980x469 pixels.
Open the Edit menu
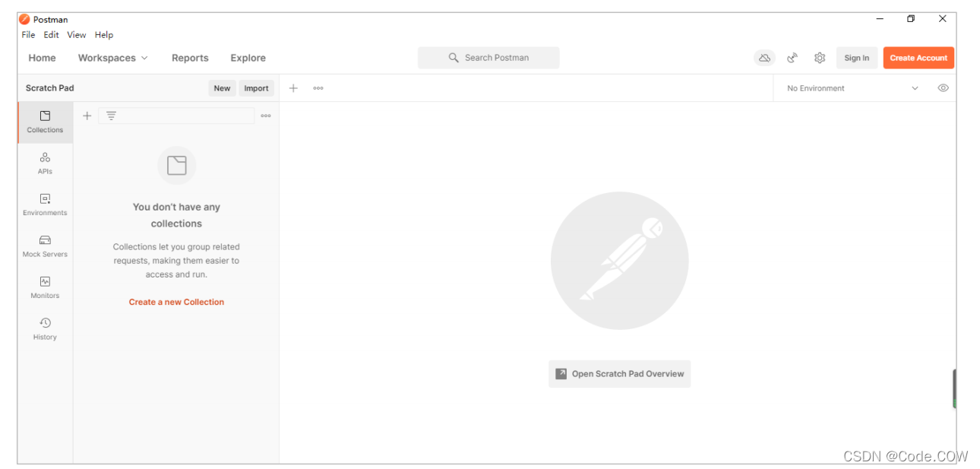(x=51, y=35)
